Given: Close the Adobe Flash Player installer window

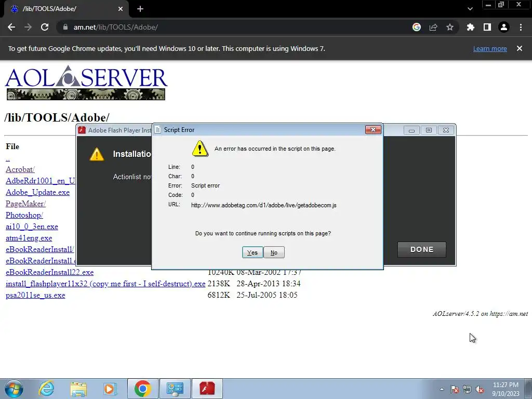Looking at the screenshot, I should tap(446, 130).
